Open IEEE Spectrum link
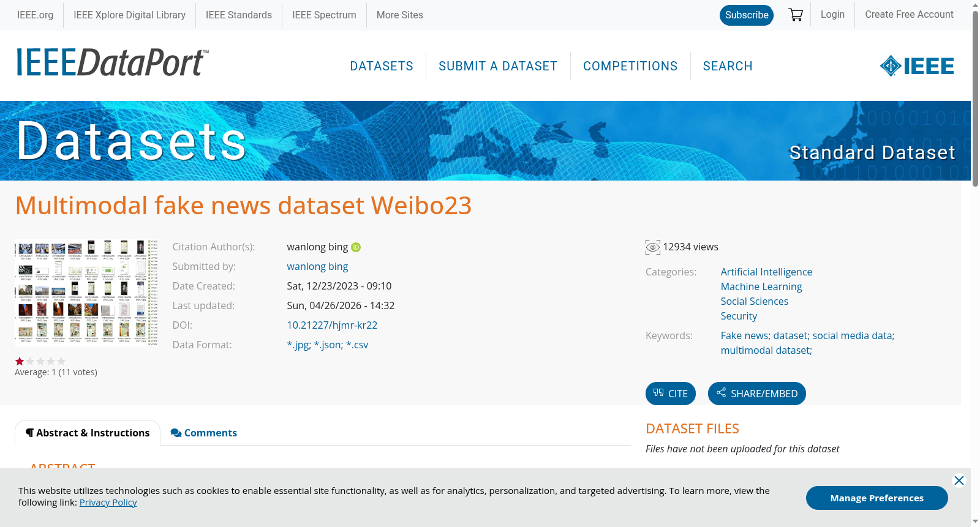The image size is (980, 527). coord(324,15)
